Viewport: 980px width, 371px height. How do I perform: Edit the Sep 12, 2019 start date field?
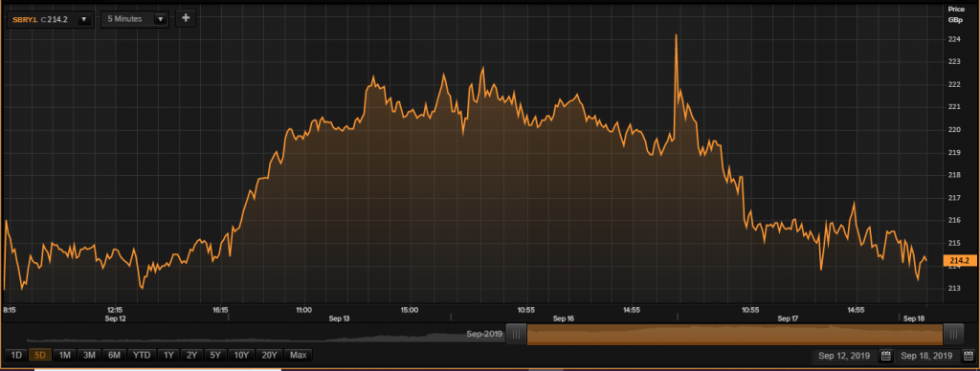[844, 356]
